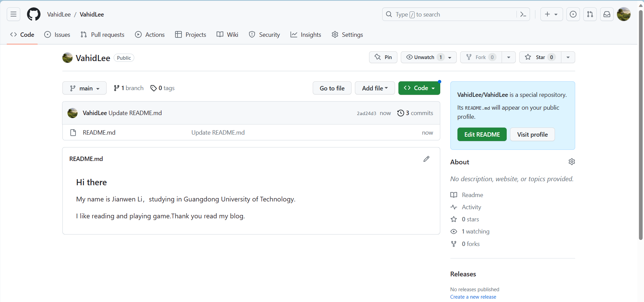
Task: Click the README.md file icon
Action: click(73, 133)
